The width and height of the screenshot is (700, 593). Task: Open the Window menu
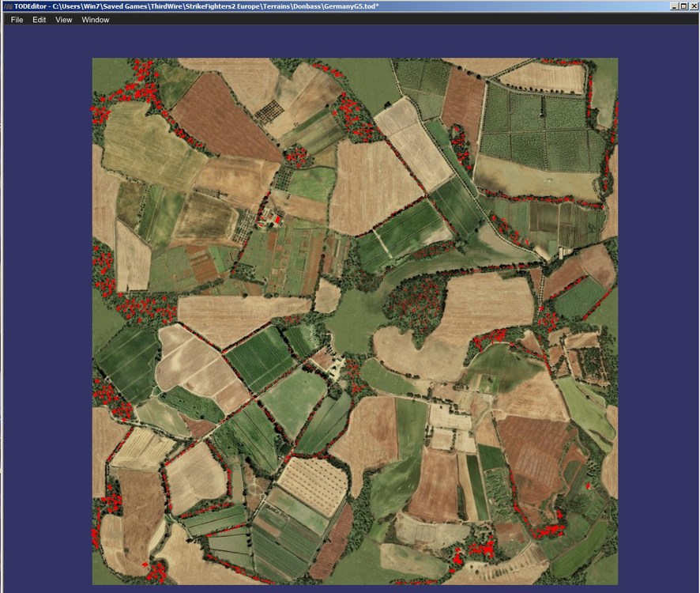click(95, 20)
